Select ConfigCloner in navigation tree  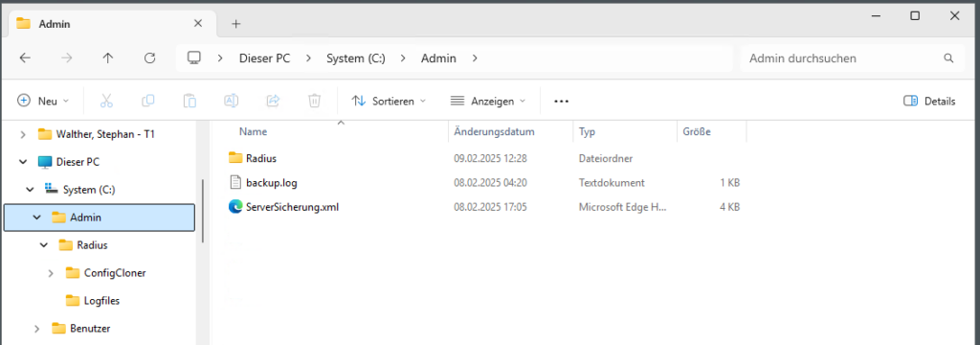coord(115,273)
